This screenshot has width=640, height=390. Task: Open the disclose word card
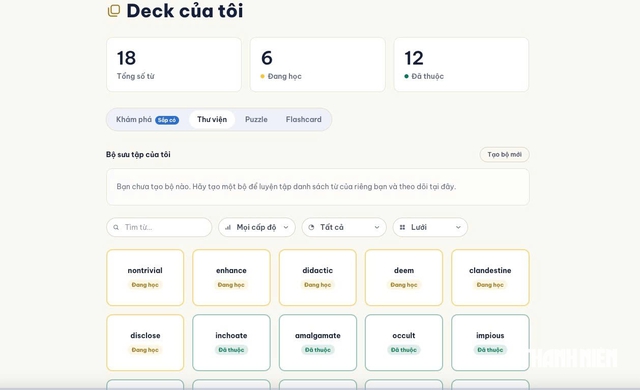coord(145,343)
